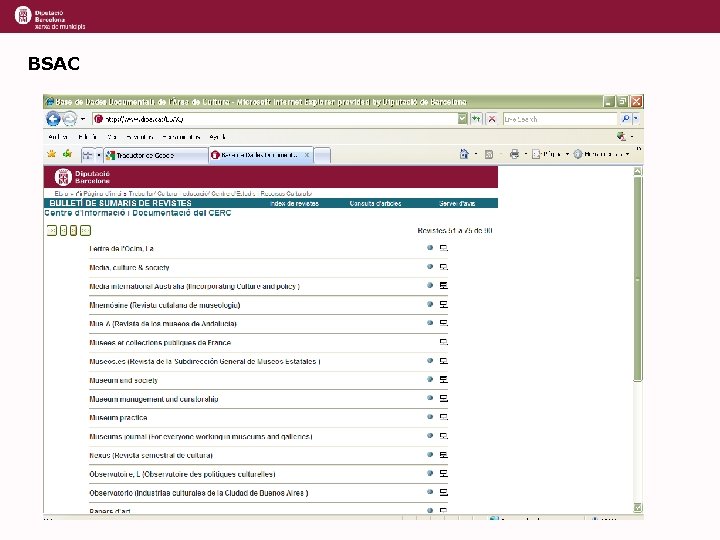Click blue dot icon for Museos.es row
720x540 pixels.
click(430, 360)
